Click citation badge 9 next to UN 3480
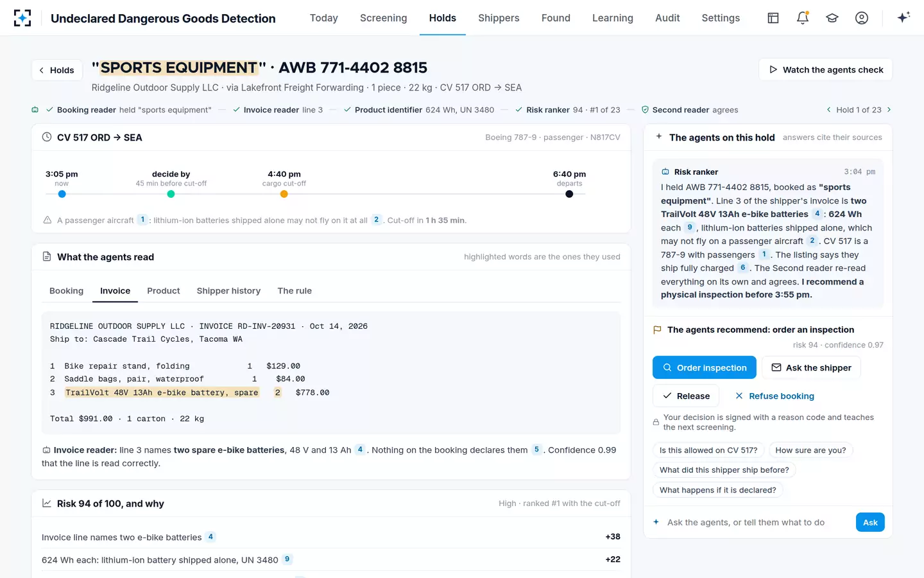This screenshot has height=578, width=924. 287,559
